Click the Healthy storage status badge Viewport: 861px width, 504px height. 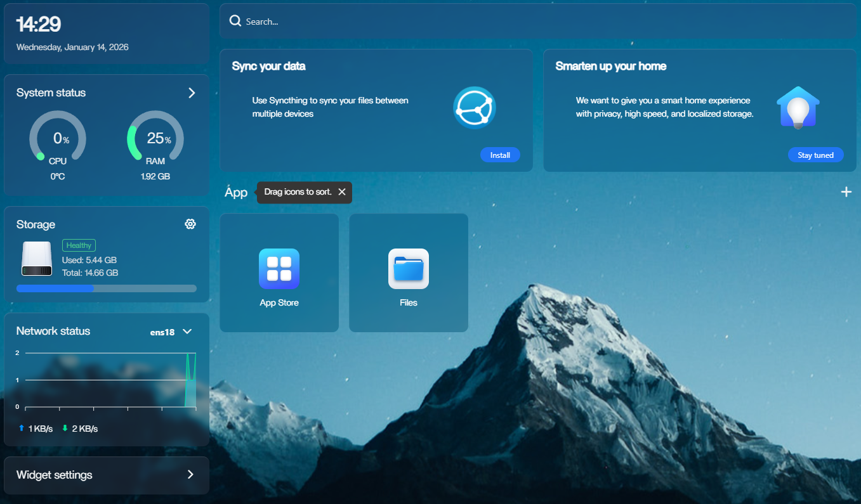pos(79,245)
